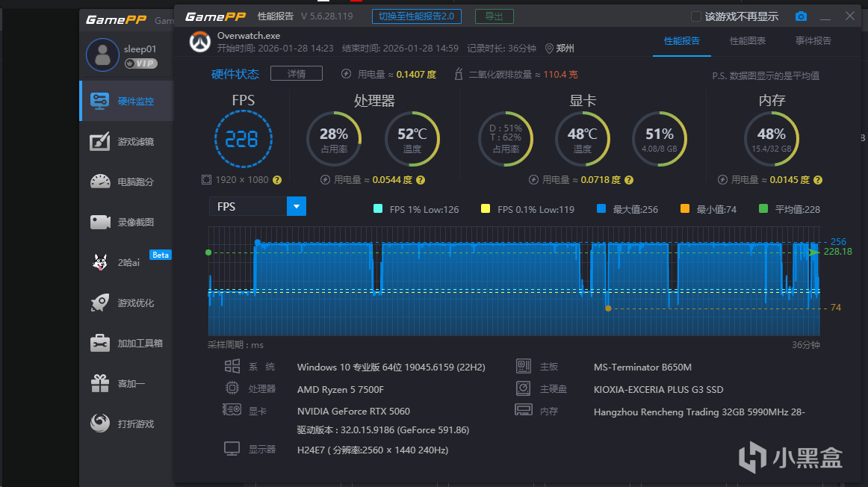The width and height of the screenshot is (868, 487).
Task: Open the 喜加一 gift icon
Action: click(x=100, y=383)
